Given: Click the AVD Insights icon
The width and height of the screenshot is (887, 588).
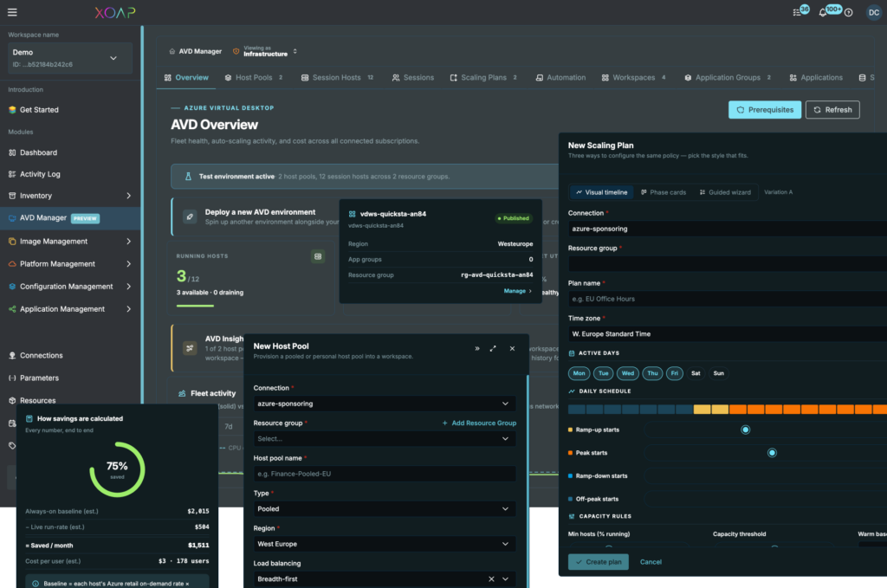Looking at the screenshot, I should pos(190,348).
